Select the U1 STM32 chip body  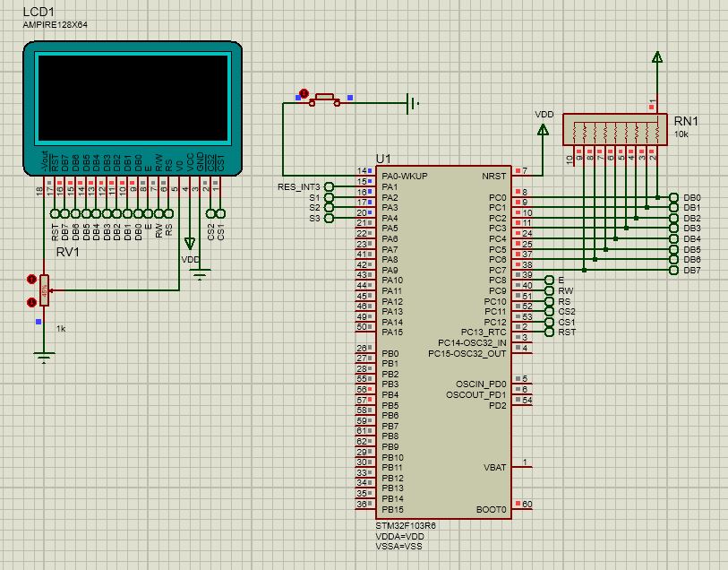(x=443, y=342)
